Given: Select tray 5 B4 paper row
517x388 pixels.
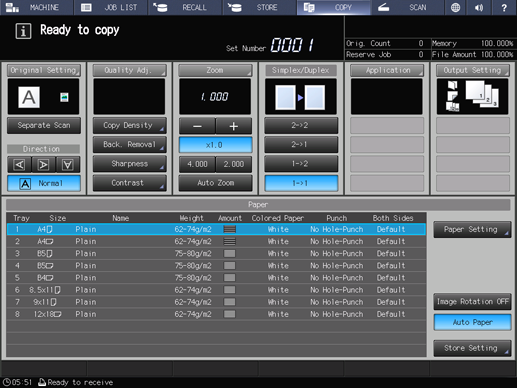Looking at the screenshot, I should [216, 278].
